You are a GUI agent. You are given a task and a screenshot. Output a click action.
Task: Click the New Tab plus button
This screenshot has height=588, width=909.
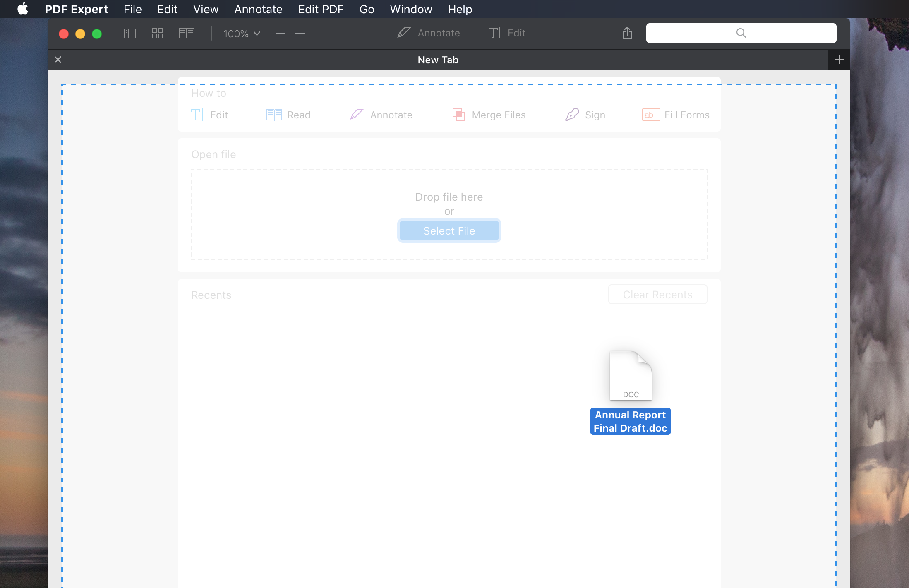point(839,59)
